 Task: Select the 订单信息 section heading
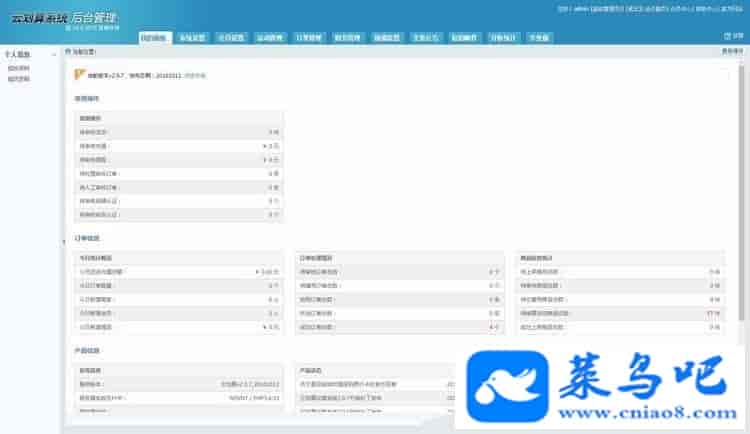(x=87, y=238)
